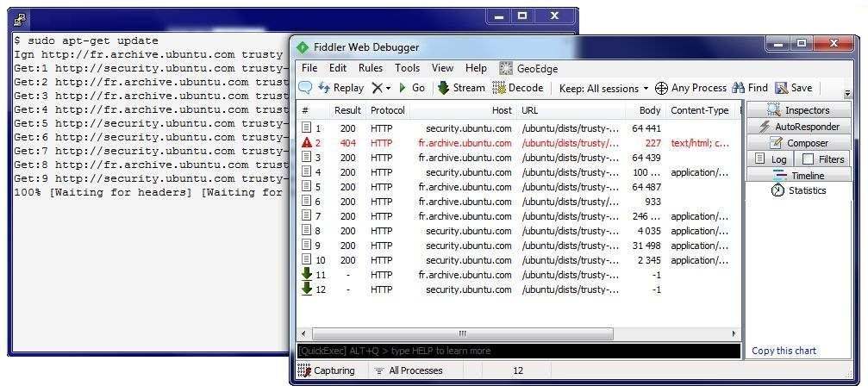Click the Any Process target icon

pyautogui.click(x=690, y=88)
